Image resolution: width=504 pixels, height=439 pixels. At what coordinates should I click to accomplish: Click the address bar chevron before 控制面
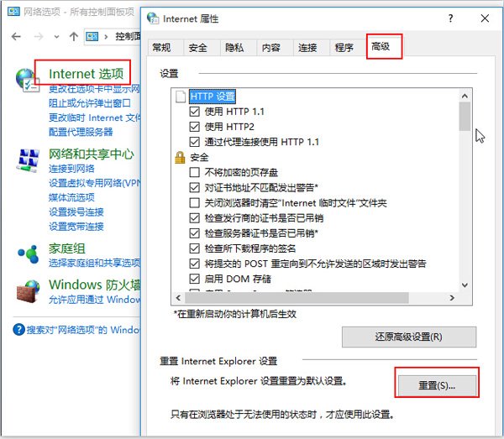tap(106, 37)
